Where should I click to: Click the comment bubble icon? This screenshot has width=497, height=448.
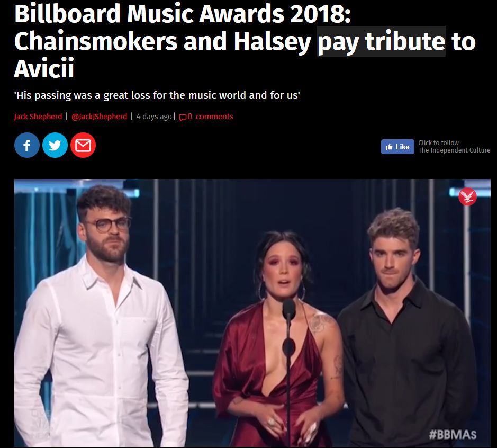(183, 118)
